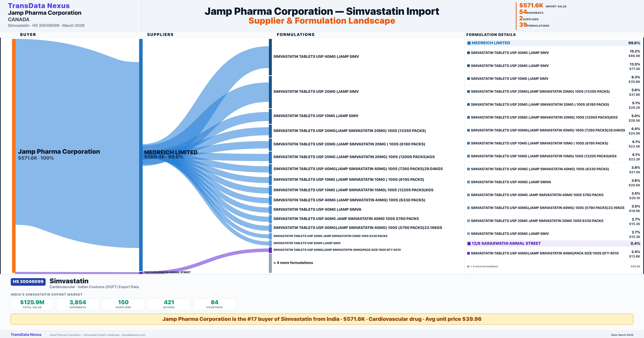The width and height of the screenshot is (644, 338).
Task: Click the 12/8 SARASWATHI AMMAL STREET supplier label
Action: [167, 272]
